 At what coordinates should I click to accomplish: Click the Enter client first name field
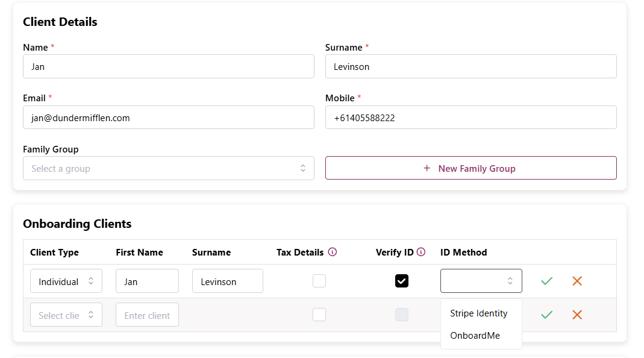(147, 315)
